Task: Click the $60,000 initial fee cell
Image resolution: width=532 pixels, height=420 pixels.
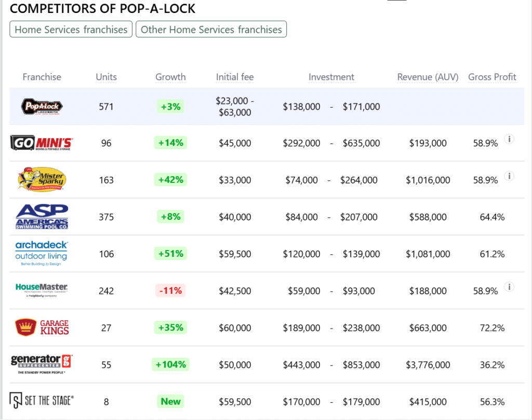Action: pos(235,328)
